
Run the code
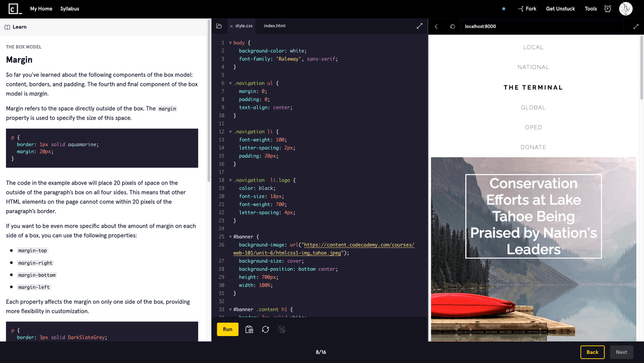(x=228, y=329)
